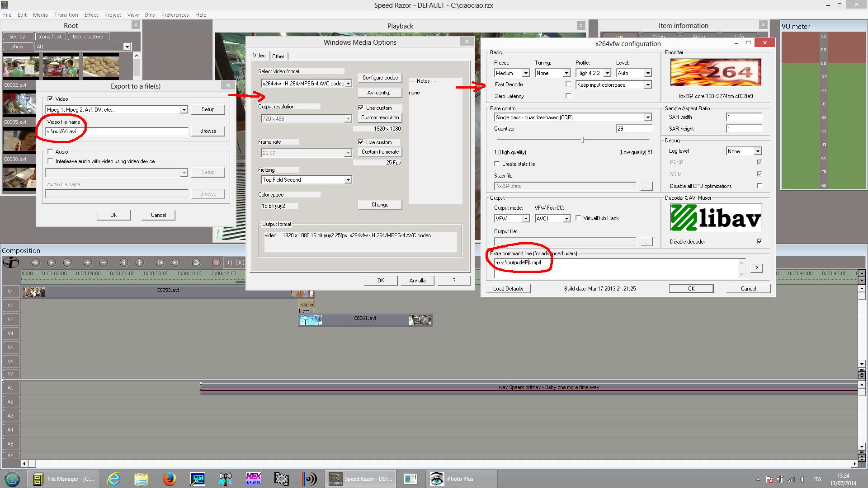Open the Effect menu
This screenshot has height=488, width=868.
click(91, 15)
